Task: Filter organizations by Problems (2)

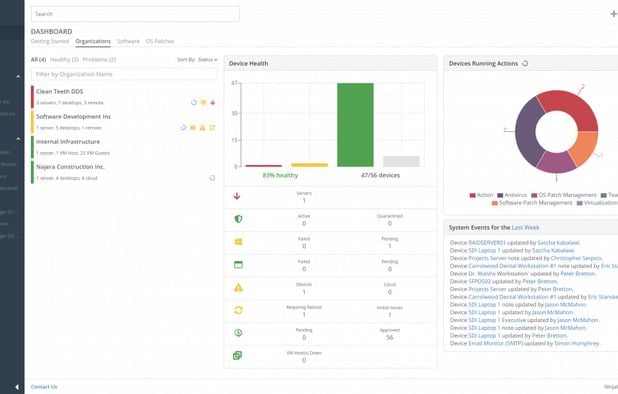Action: pyautogui.click(x=99, y=59)
